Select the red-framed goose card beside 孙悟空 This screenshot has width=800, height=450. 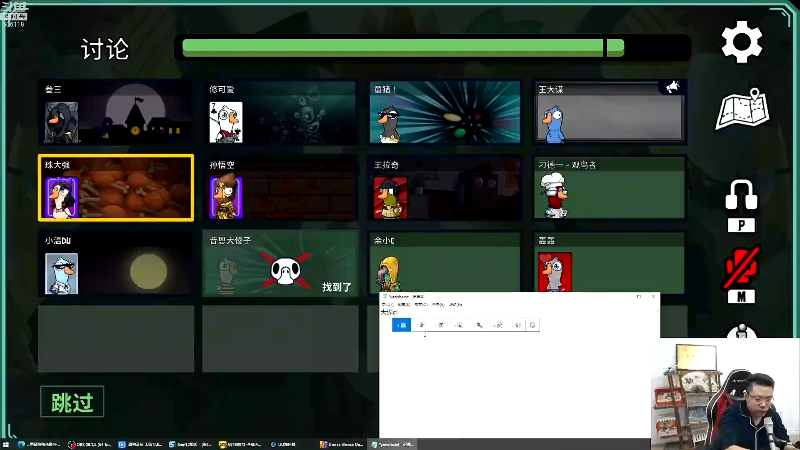pyautogui.click(x=445, y=188)
